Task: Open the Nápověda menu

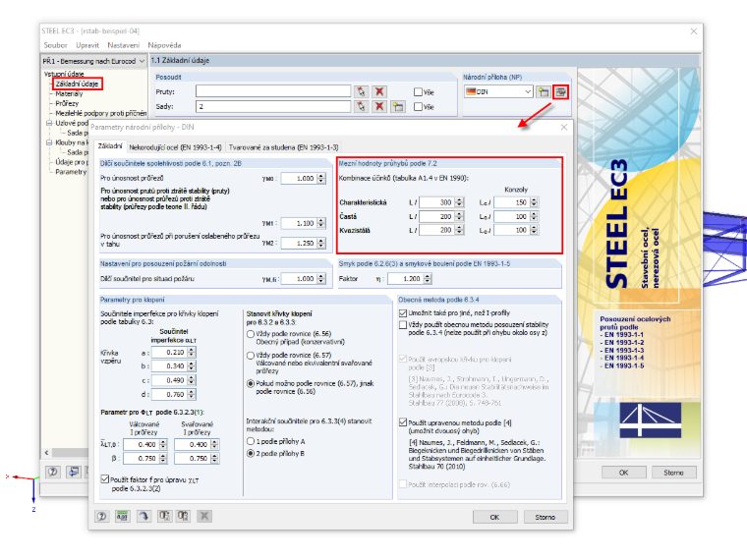Action: click(164, 45)
